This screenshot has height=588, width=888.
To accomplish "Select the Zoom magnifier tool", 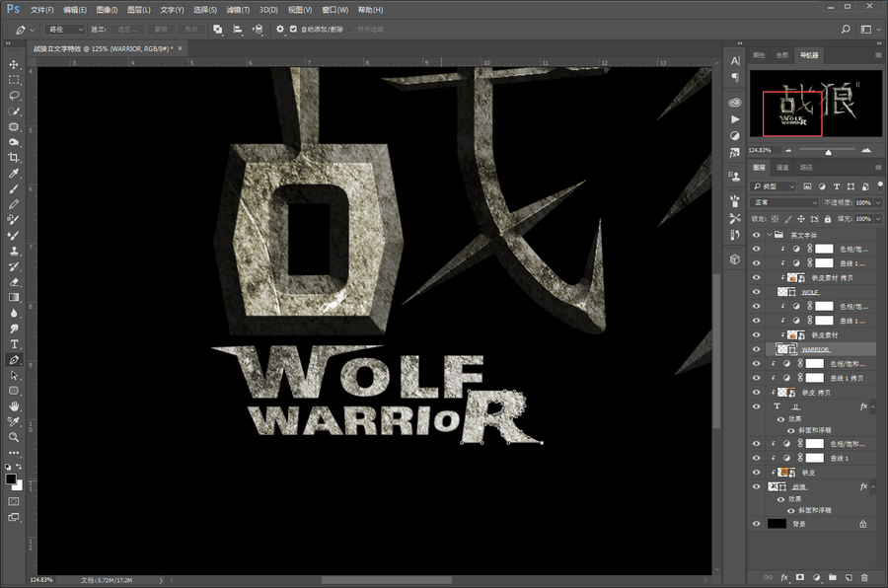I will click(14, 437).
